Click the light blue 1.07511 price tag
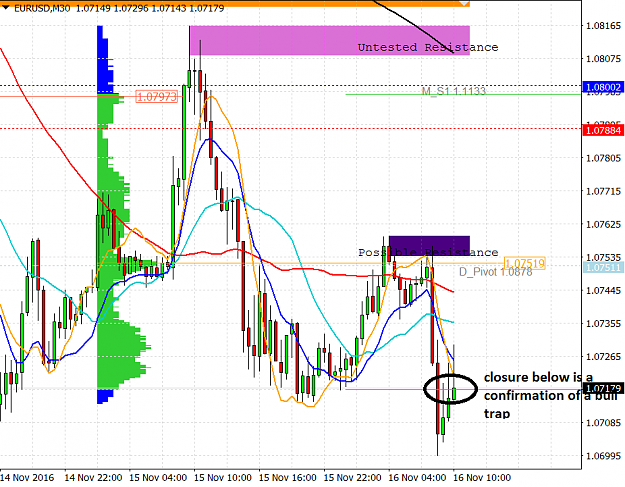This screenshot has height=487, width=625. click(603, 267)
